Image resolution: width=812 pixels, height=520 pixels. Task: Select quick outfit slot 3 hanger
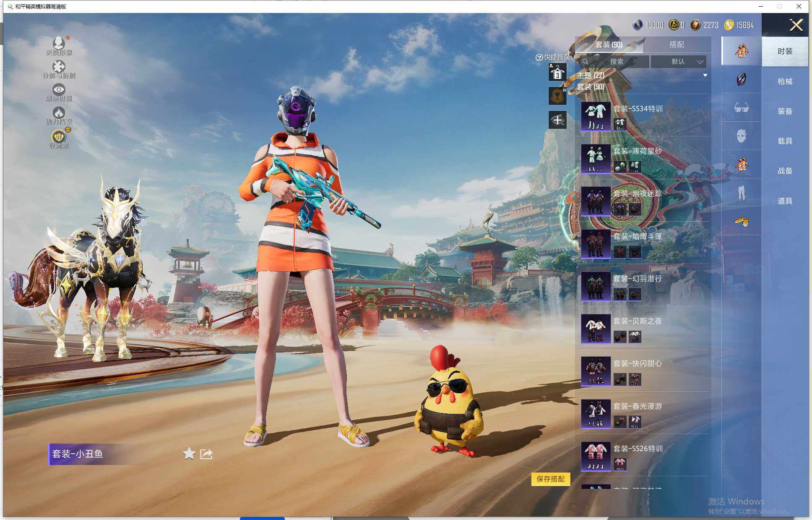[x=557, y=73]
